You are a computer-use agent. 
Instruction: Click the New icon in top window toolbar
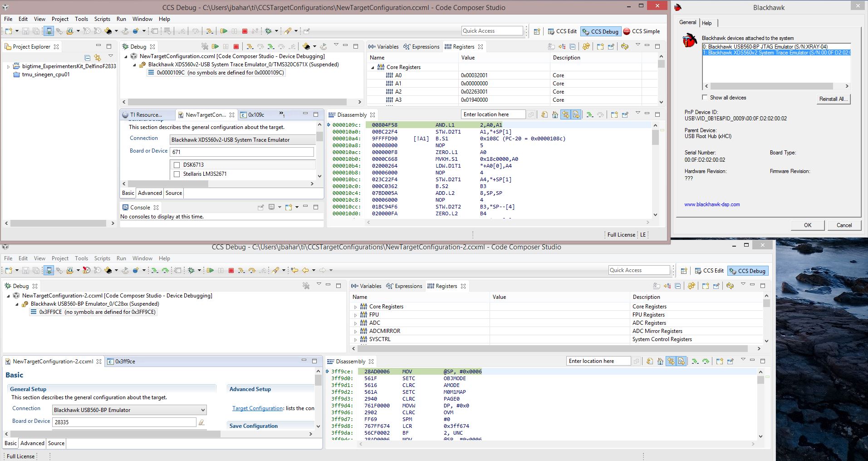click(x=9, y=31)
